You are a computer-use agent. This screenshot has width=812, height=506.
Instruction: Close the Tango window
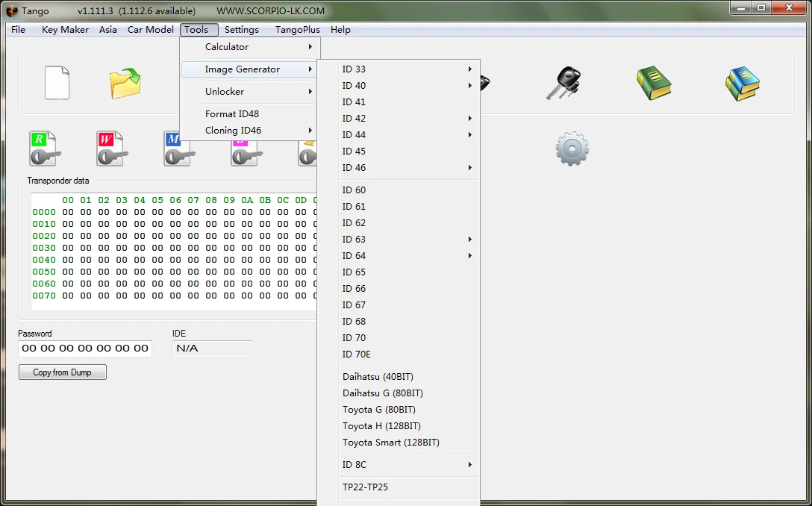coord(789,7)
